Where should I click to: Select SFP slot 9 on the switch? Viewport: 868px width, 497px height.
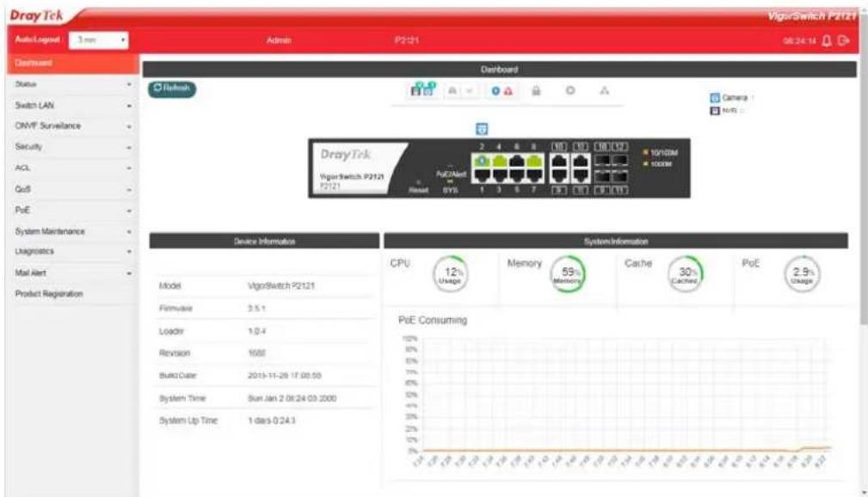[x=602, y=176]
